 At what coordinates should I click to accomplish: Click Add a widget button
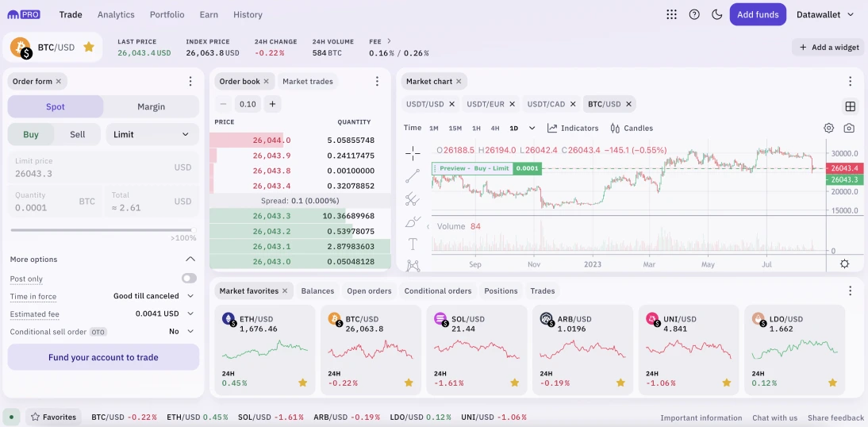point(828,47)
